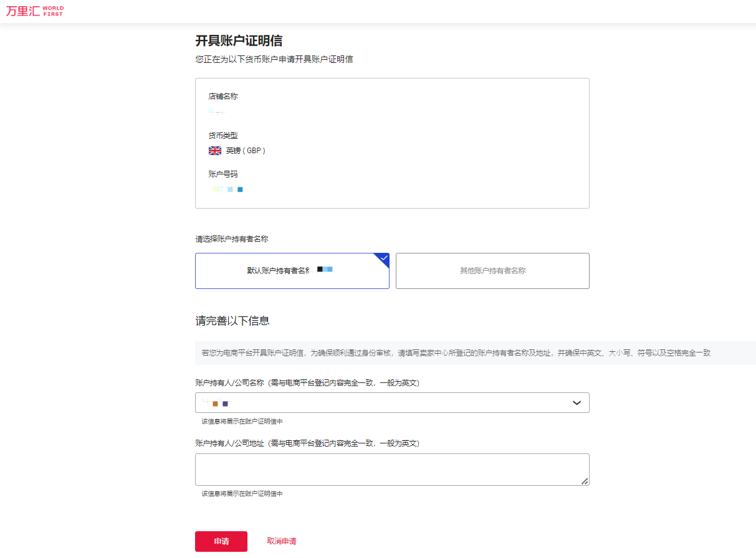Click the blurred account number value
The height and width of the screenshot is (558, 756).
(x=226, y=189)
